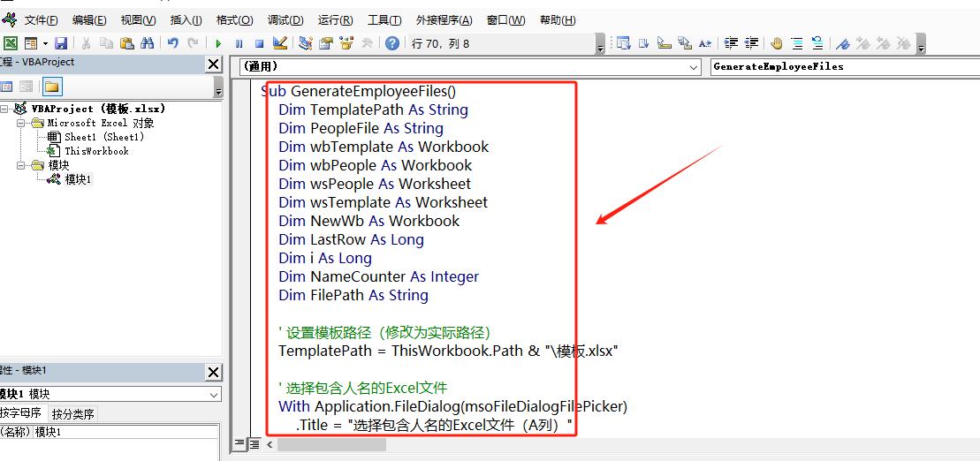Click the List Constants icon
The width and height of the screenshot is (980, 461).
(x=643, y=43)
